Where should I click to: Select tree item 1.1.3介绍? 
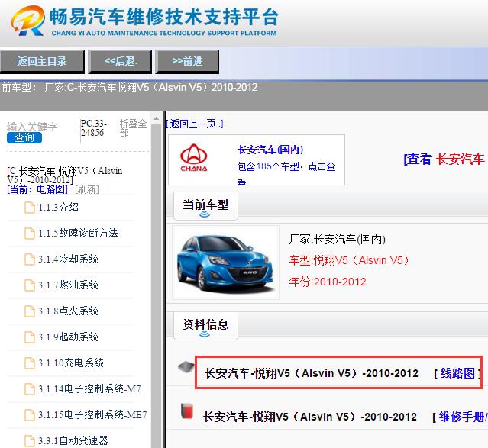tap(58, 207)
